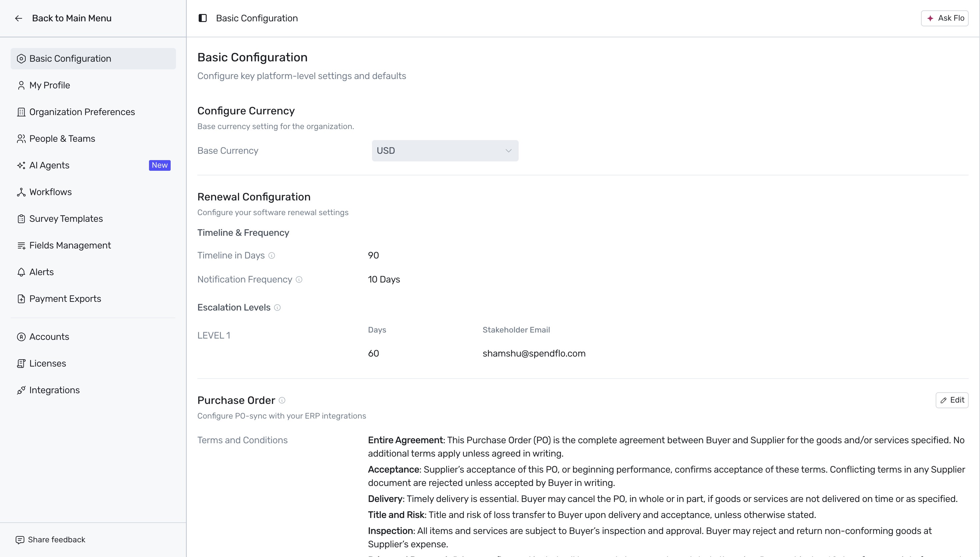Image resolution: width=980 pixels, height=557 pixels.
Task: Click the Escalation Levels info icon
Action: coord(277,308)
